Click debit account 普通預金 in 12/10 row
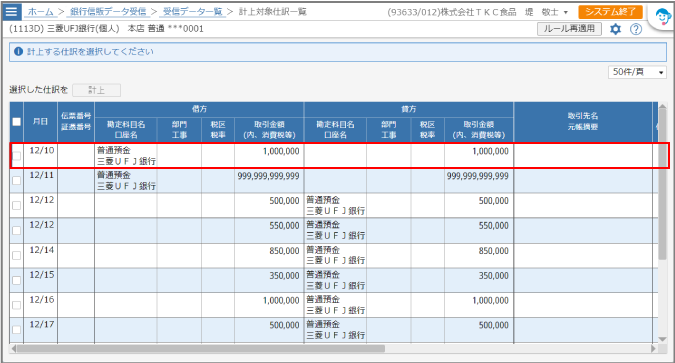The height and width of the screenshot is (363, 675). 114,150
